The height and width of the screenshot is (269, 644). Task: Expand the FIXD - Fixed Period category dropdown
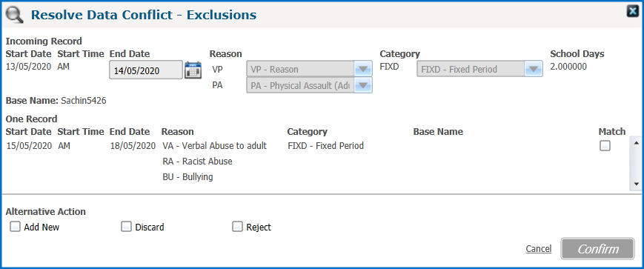pos(533,69)
